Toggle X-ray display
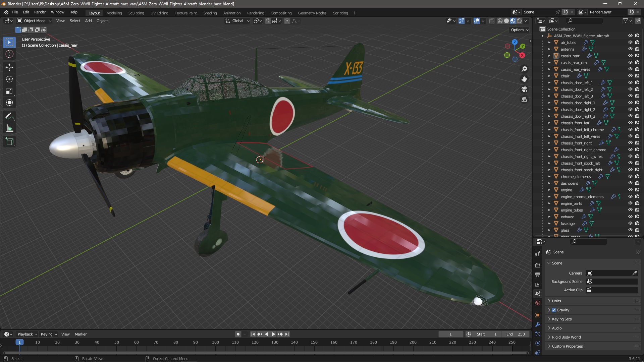Screen dimensions: 644x362 (492, 21)
